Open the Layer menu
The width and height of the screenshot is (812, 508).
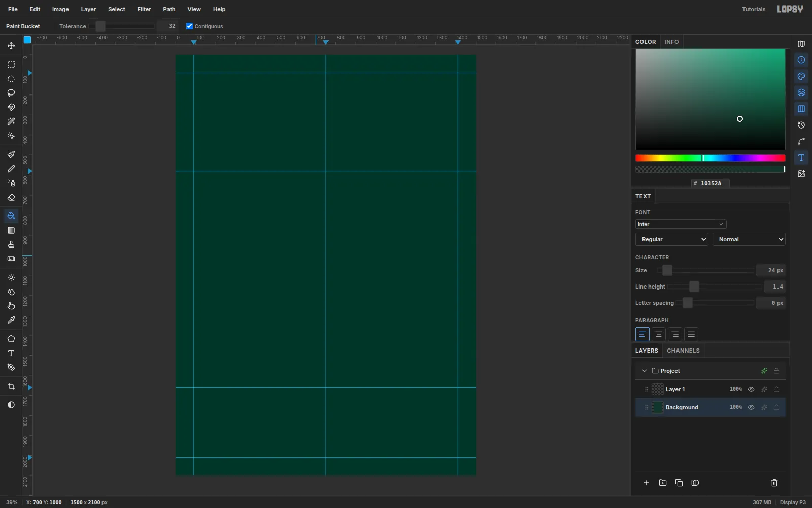[88, 9]
